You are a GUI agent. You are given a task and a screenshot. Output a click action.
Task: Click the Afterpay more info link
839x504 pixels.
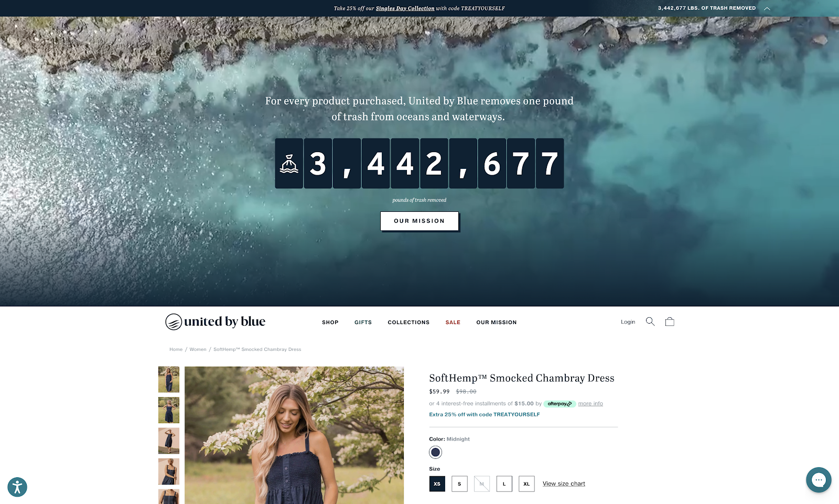coord(590,403)
